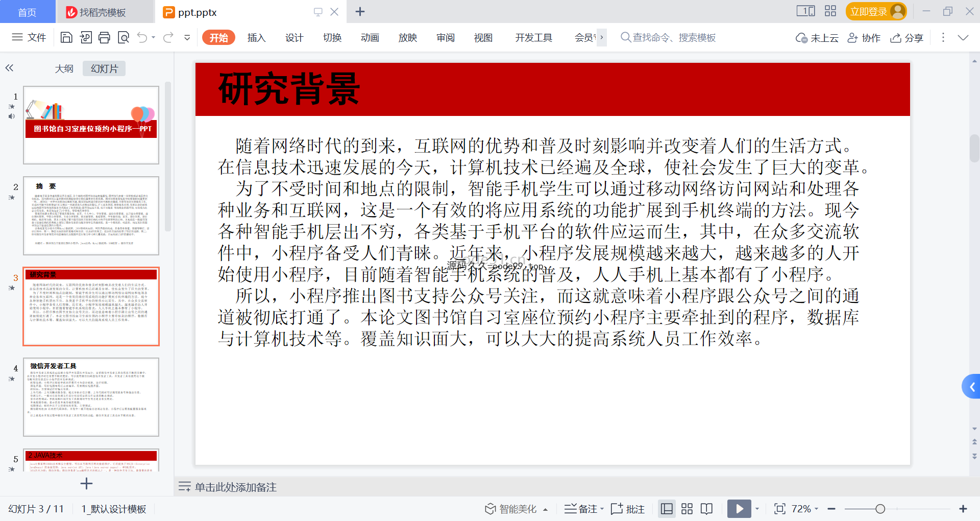This screenshot has width=980, height=521.
Task: Open 备注 dropdown arrow in status bar
Action: click(602, 509)
